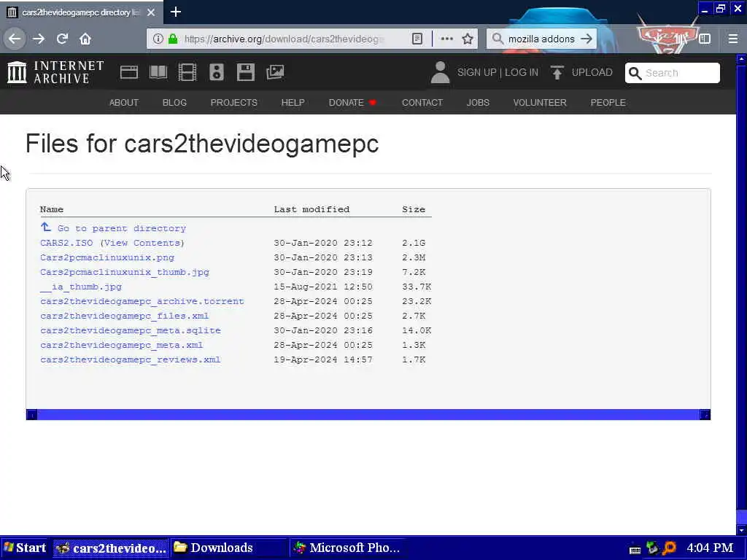Click the upload arrow icon
The image size is (747, 560).
coord(557,72)
